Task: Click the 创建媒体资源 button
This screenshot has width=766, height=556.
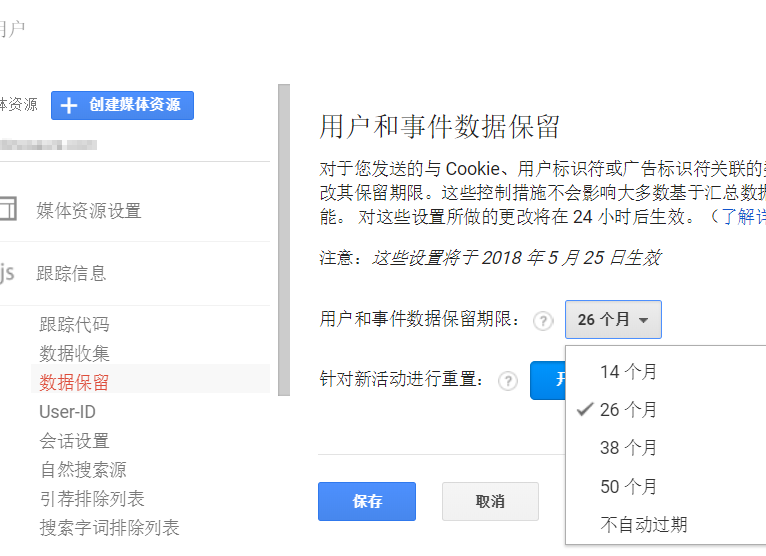Action: point(122,105)
